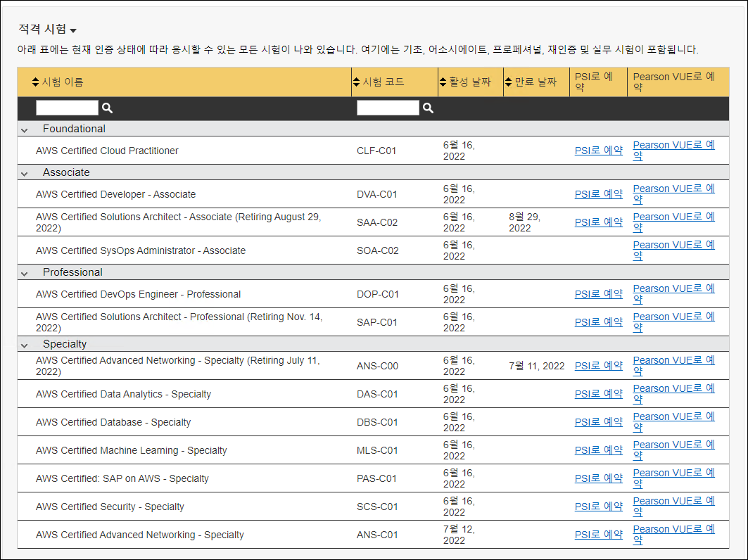This screenshot has width=748, height=560.
Task: Sort by expiration date (만료 날짜) column
Action: tap(509, 82)
